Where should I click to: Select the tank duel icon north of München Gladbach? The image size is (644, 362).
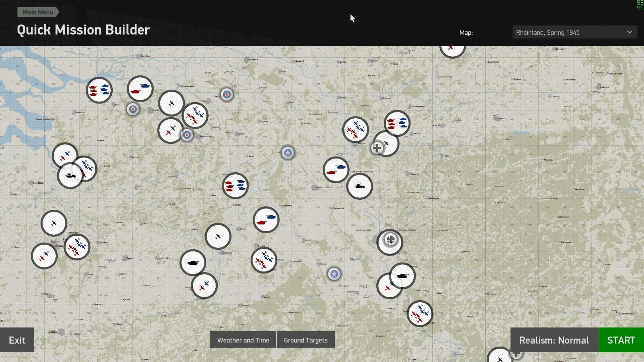click(336, 170)
